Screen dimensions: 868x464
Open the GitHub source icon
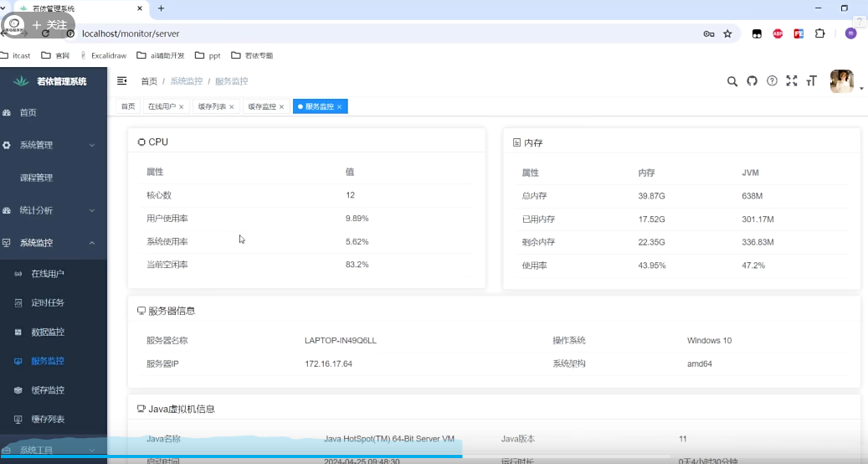coord(752,81)
